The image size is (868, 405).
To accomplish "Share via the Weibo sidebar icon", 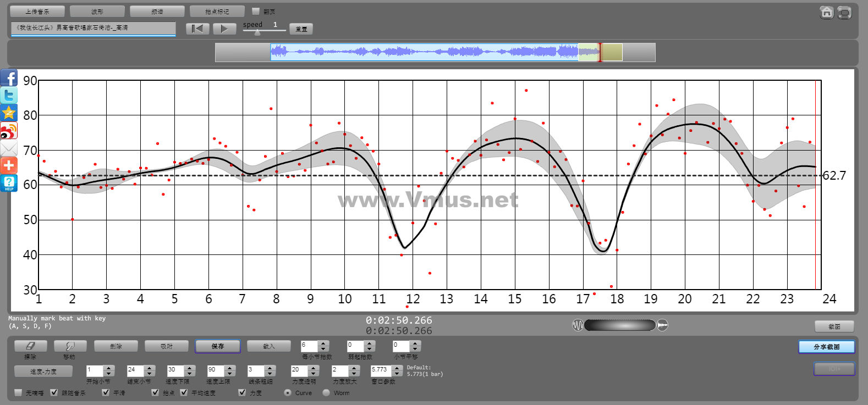I will point(9,131).
